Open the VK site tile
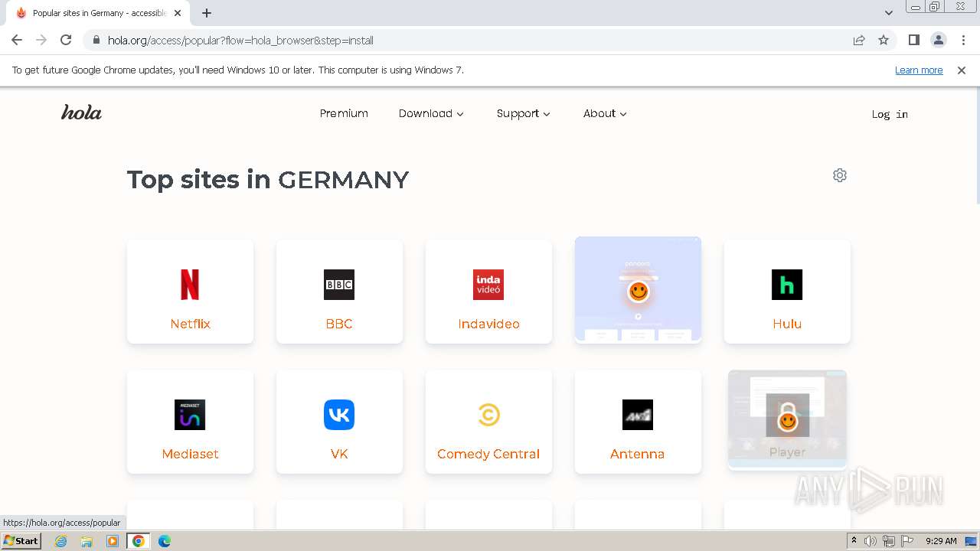980x551 pixels. pyautogui.click(x=339, y=422)
